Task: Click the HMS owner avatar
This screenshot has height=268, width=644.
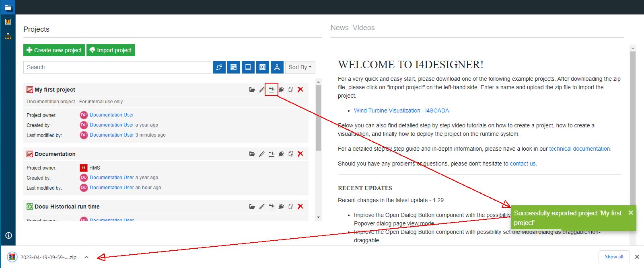Action: pos(84,168)
